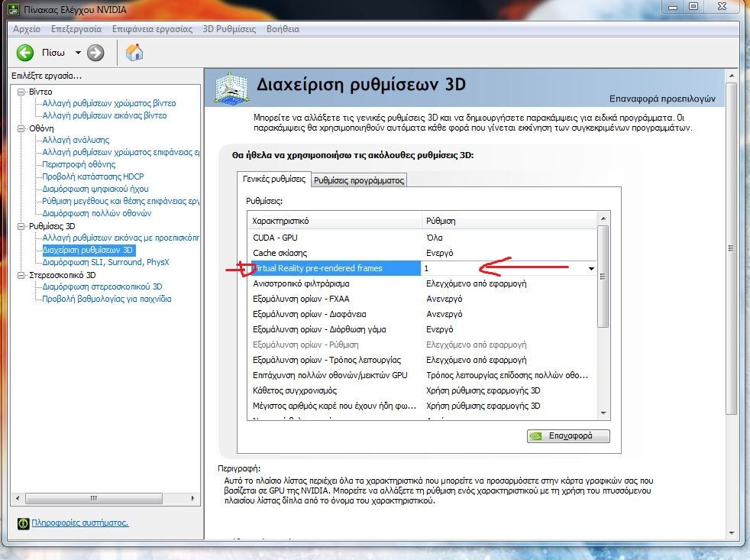Select the Εξομάλυνση ορίων - Τρόπος λειτουργίας row

click(422, 360)
